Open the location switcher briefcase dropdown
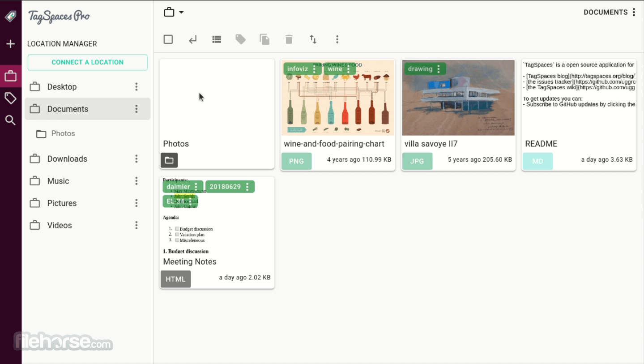This screenshot has height=364, width=644. [x=174, y=12]
